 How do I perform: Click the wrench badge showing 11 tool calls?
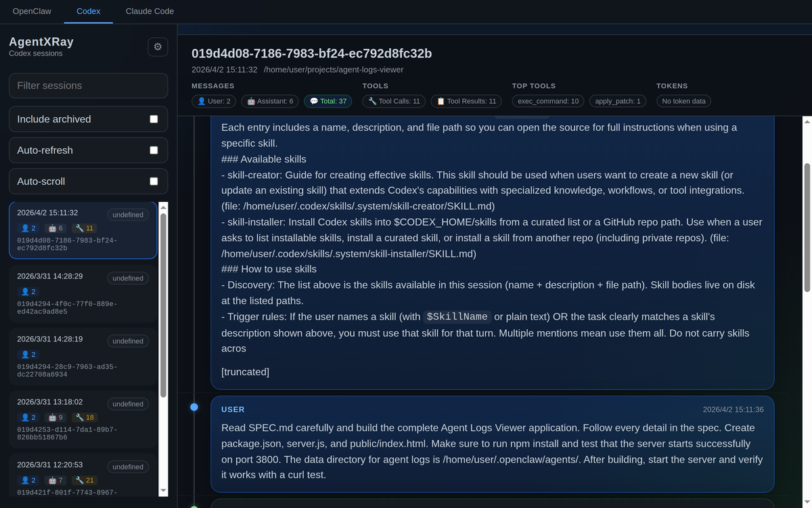(x=85, y=228)
